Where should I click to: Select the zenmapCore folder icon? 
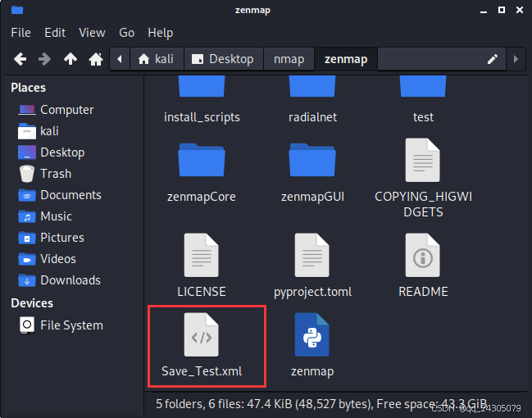pyautogui.click(x=202, y=160)
